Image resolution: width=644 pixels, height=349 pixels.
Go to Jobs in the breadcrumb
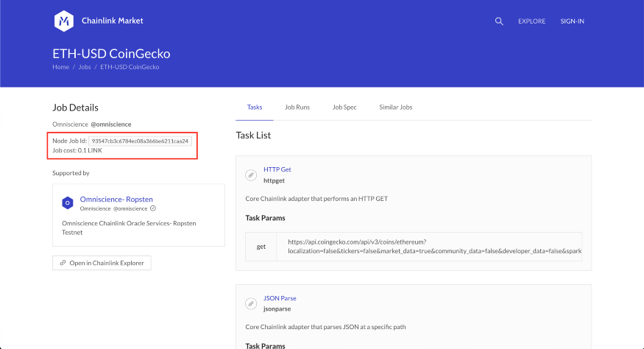[x=85, y=67]
